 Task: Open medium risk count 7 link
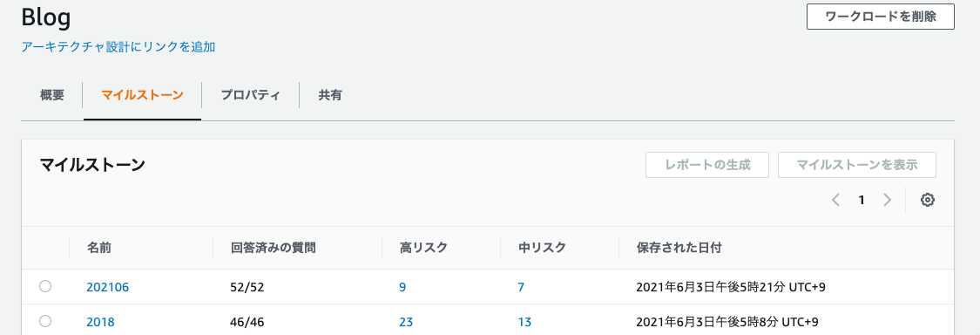[x=521, y=287]
